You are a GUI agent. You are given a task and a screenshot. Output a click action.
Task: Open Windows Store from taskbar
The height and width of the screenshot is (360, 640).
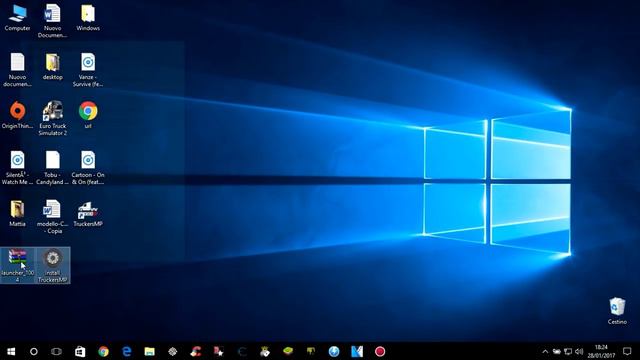point(80,351)
